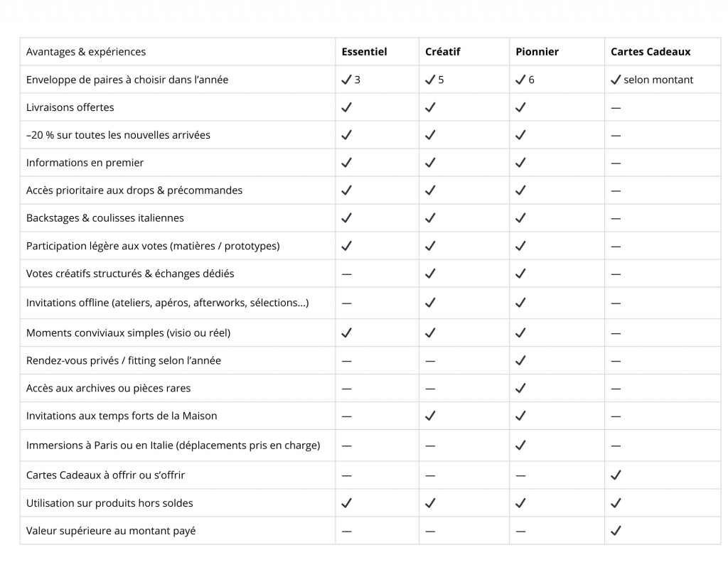This screenshot has width=728, height=582.
Task: Click Essentiel checkmark for Moments conviviaux simples
Action: [346, 333]
